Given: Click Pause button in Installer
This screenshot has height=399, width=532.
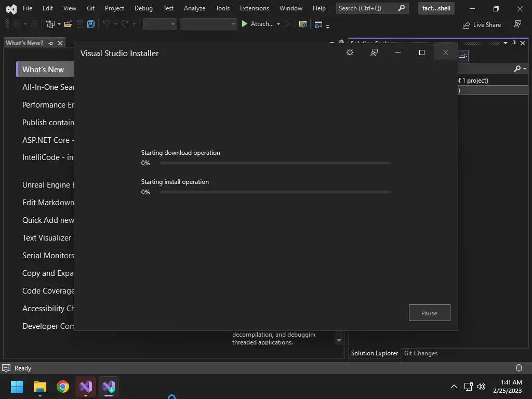Looking at the screenshot, I should coord(429,313).
